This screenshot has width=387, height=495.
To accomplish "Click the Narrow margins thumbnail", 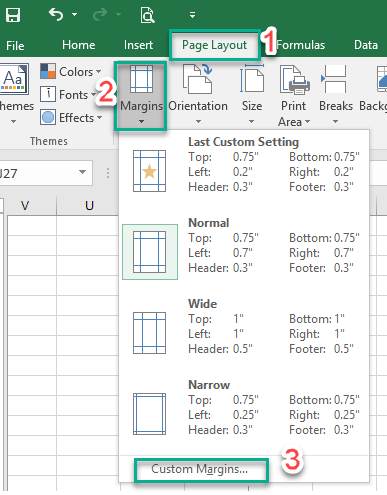I will click(149, 414).
